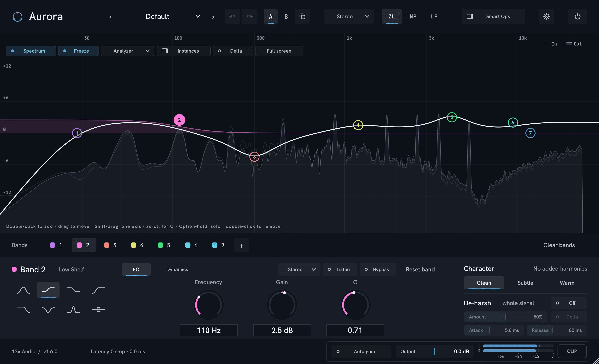The width and height of the screenshot is (599, 364).
Task: Copy A to B with copy icon
Action: [x=302, y=17]
